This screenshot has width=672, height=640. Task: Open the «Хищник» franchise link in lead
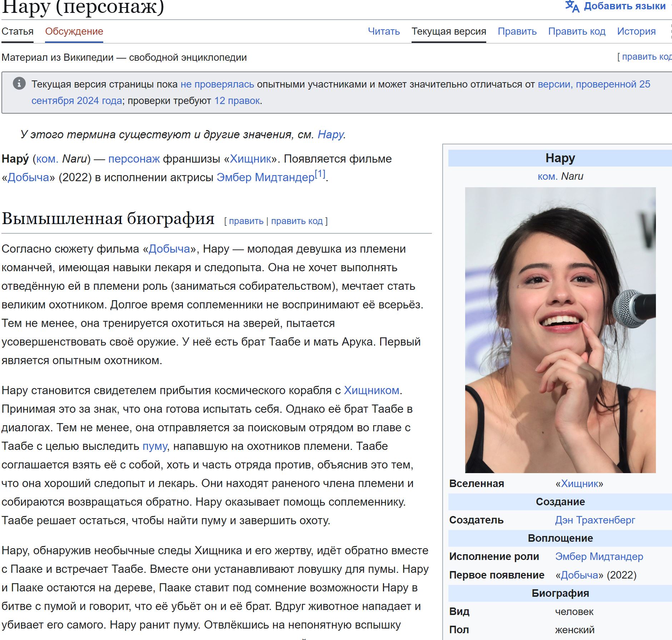click(250, 159)
